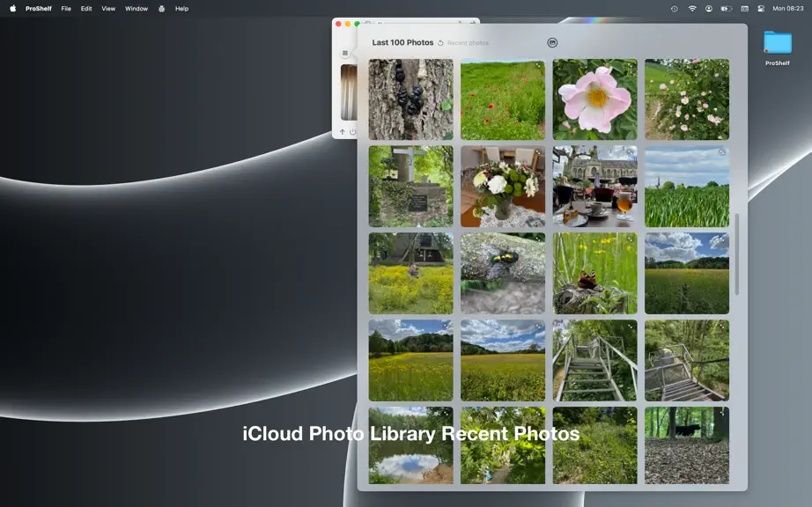The width and height of the screenshot is (812, 507).
Task: Open the bug icon menu in menu bar
Action: (x=161, y=8)
